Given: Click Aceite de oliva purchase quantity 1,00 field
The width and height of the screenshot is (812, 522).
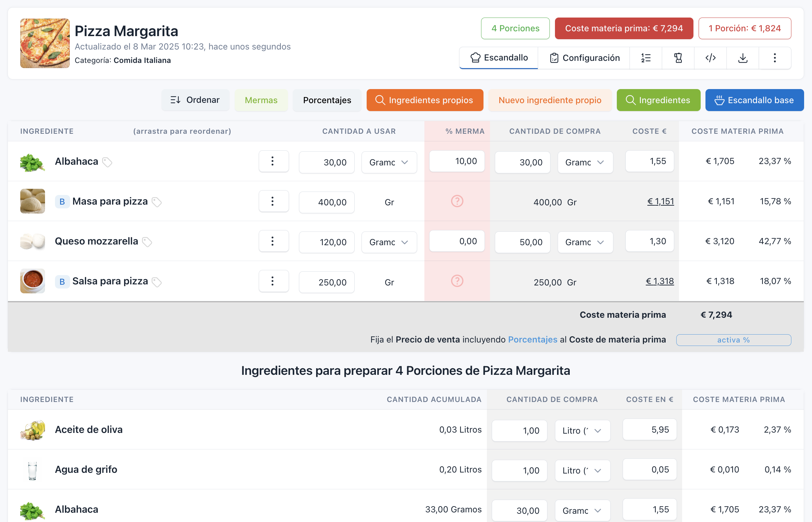Looking at the screenshot, I should coord(520,431).
